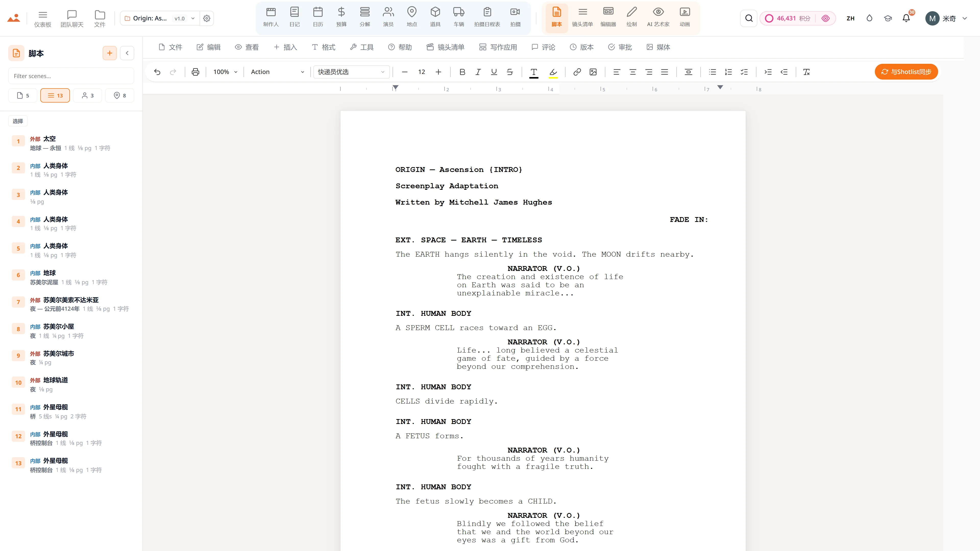
Task: Open the 文件 menu
Action: click(x=170, y=47)
